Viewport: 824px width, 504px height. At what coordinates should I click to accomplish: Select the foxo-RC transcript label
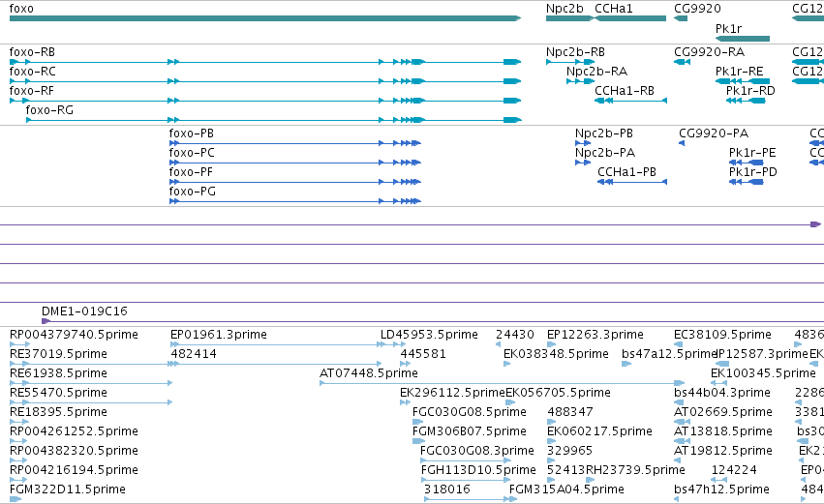[x=33, y=72]
